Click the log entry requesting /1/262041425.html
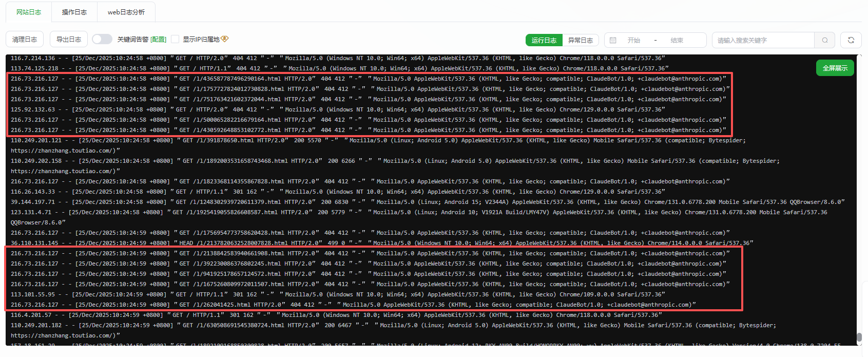Image resolution: width=868 pixels, height=357 pixels. point(353,305)
